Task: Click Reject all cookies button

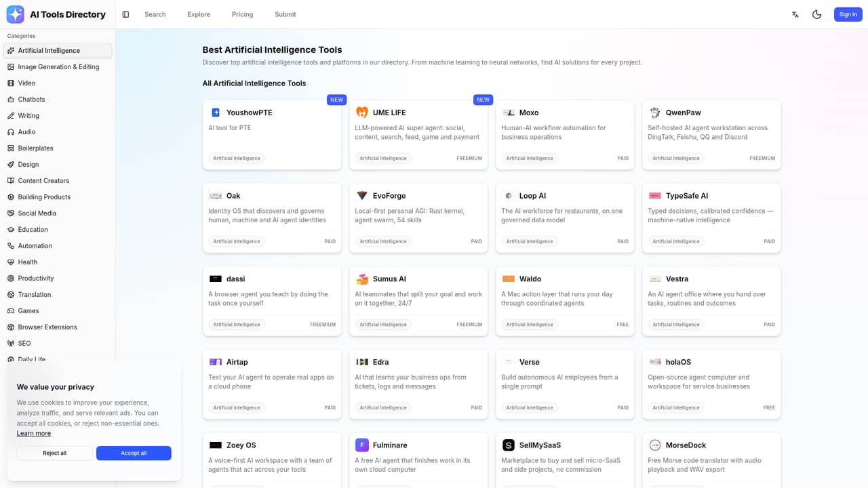Action: [x=54, y=453]
